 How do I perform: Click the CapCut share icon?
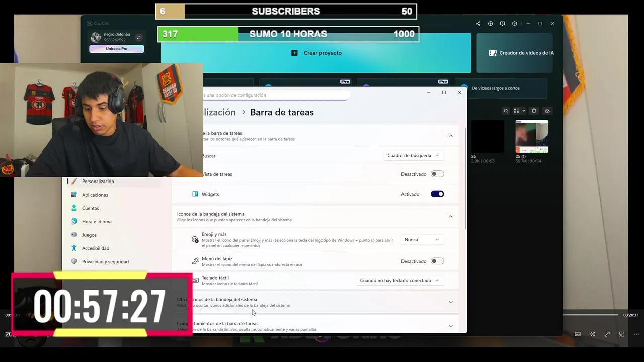coord(478,24)
